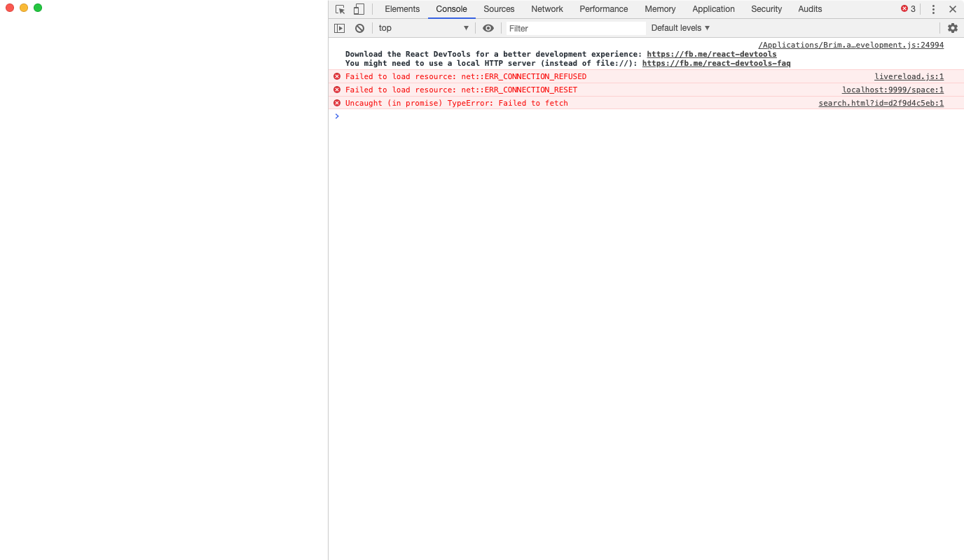Viewport: 964px width, 560px height.
Task: Show the console sidebar panel
Action: pyautogui.click(x=340, y=27)
